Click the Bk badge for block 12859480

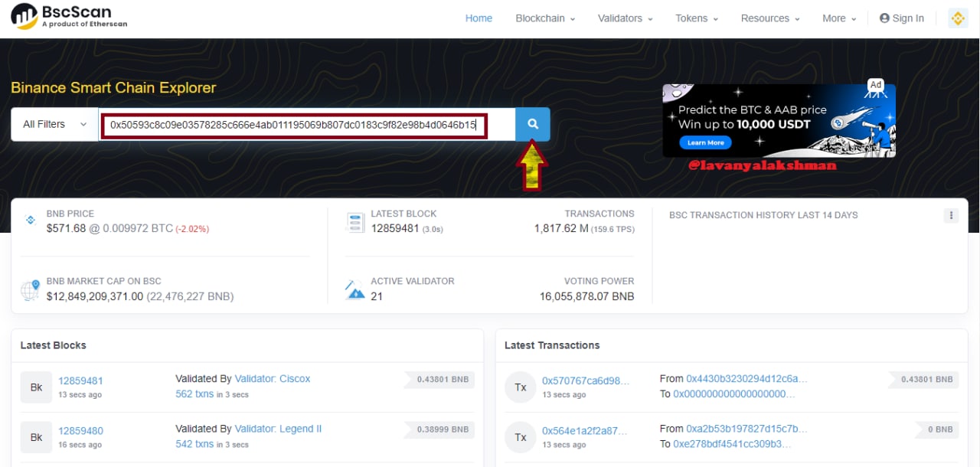pos(36,437)
